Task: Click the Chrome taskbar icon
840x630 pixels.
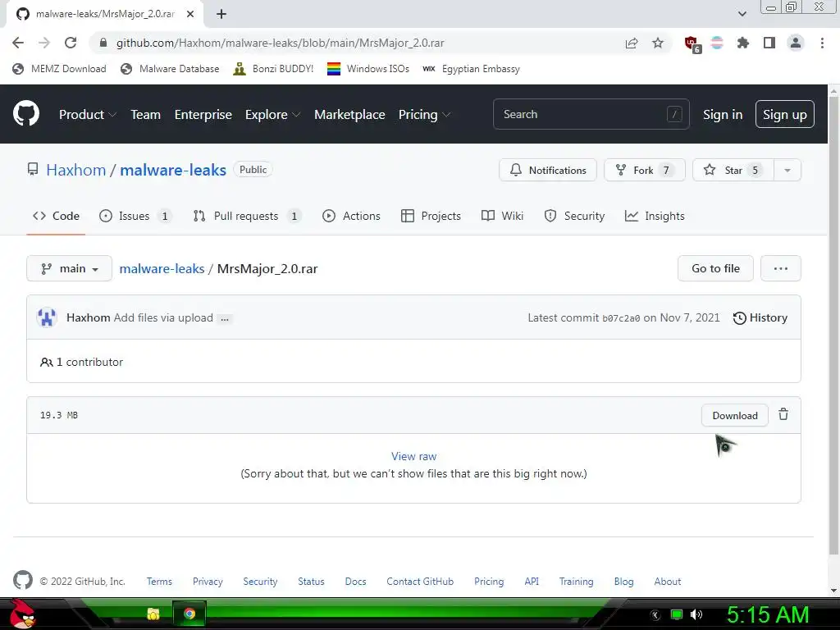Action: [x=189, y=614]
